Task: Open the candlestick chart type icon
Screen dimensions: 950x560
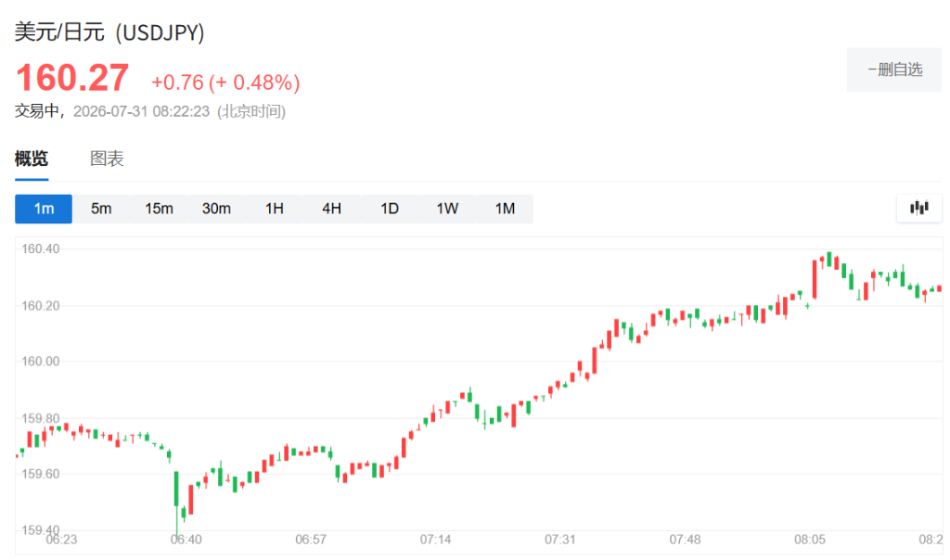Action: pyautogui.click(x=919, y=209)
